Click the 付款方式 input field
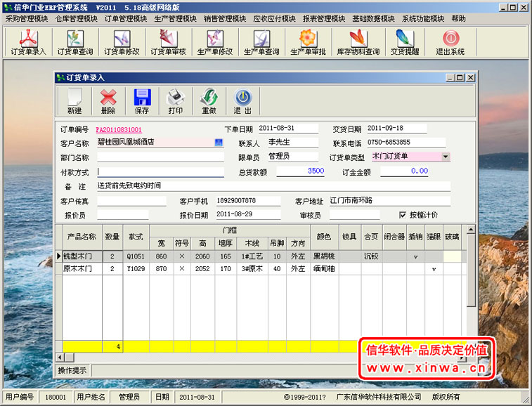 pyautogui.click(x=160, y=171)
